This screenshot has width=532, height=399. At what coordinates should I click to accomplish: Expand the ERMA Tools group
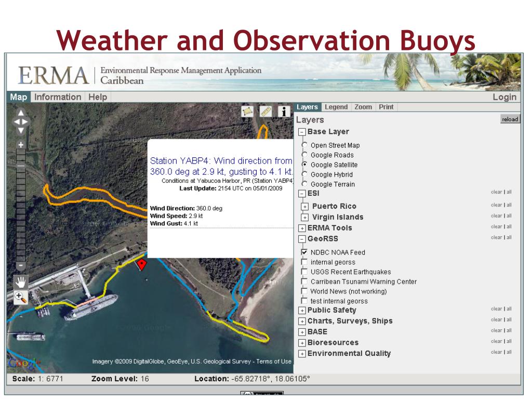(302, 229)
